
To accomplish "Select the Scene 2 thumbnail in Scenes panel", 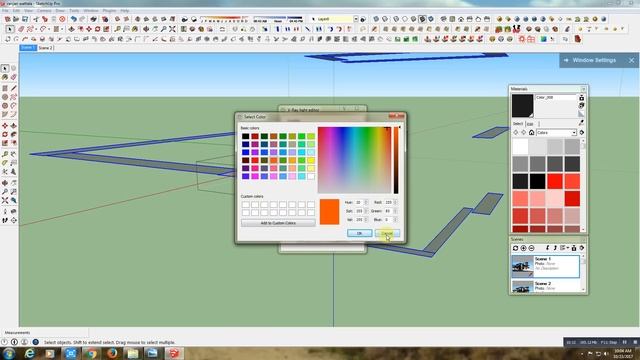I will point(522,286).
